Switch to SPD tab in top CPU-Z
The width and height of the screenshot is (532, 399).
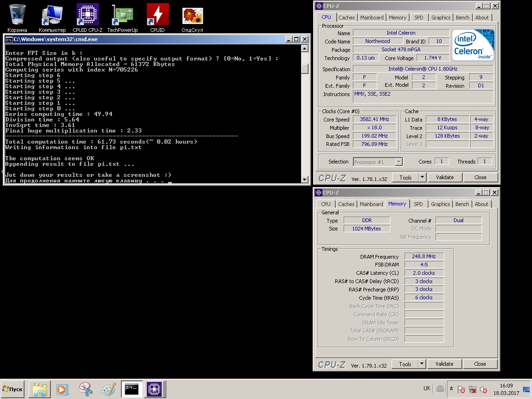tap(419, 18)
